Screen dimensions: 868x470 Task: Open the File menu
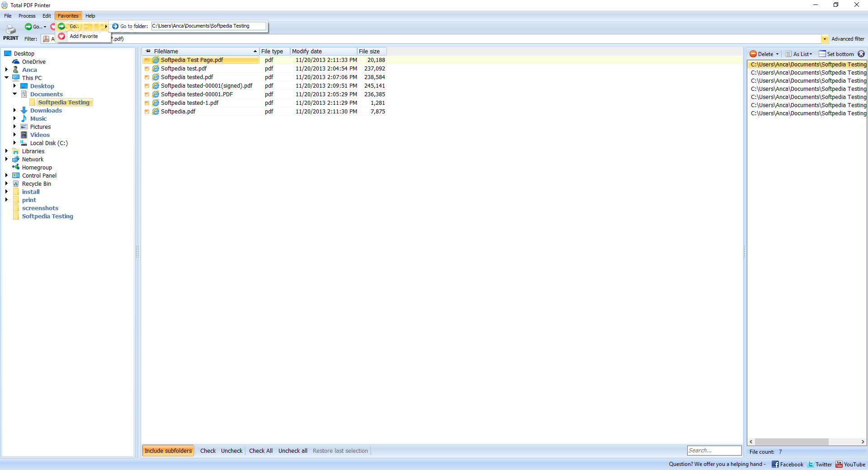point(8,16)
